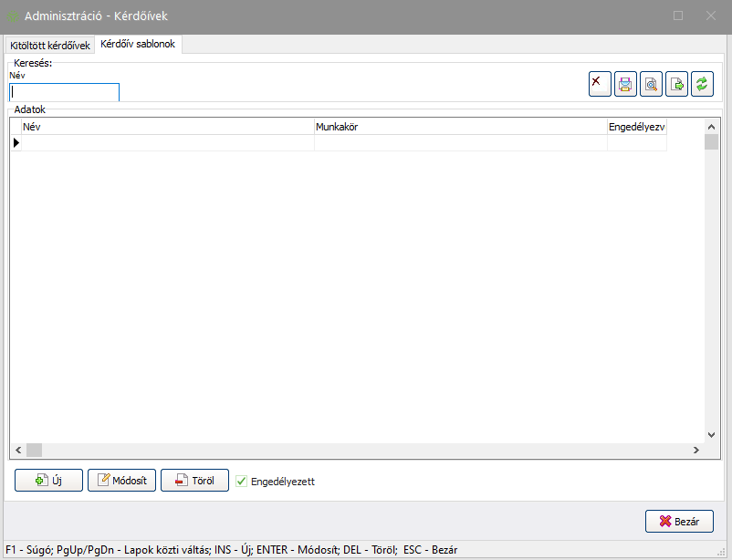The width and height of the screenshot is (732, 560).
Task: Click the Töröl delete button
Action: coord(194,481)
